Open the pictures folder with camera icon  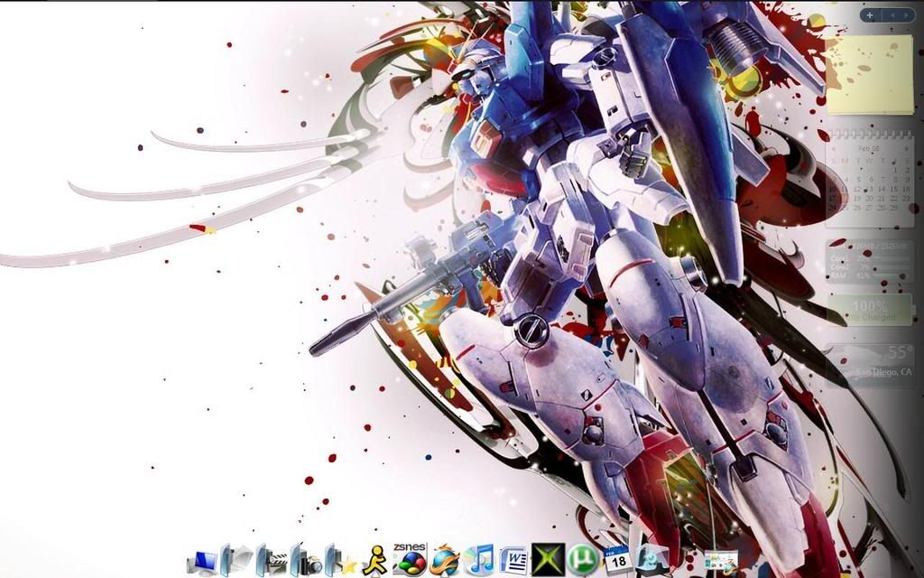tap(305, 559)
